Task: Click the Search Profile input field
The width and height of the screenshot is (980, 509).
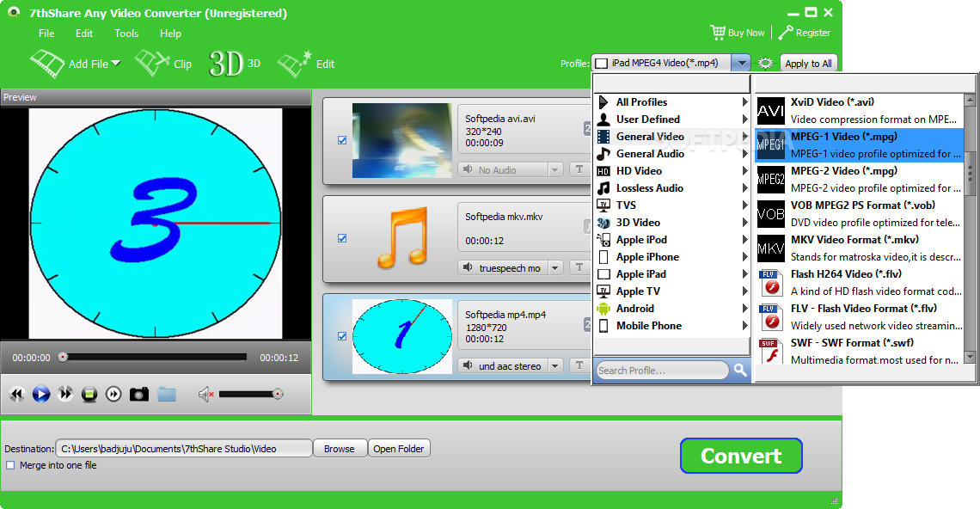Action: point(663,371)
